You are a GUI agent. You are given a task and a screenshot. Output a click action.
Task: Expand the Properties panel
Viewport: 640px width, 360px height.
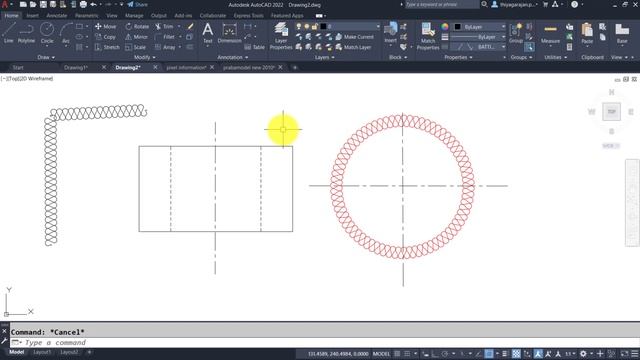[x=458, y=58]
